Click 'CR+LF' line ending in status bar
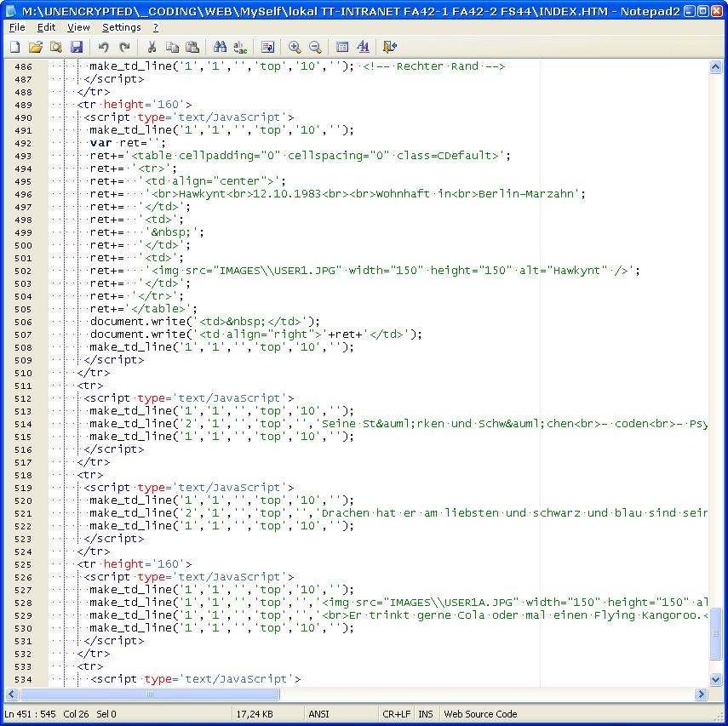The height and width of the screenshot is (726, 728). pos(396,714)
